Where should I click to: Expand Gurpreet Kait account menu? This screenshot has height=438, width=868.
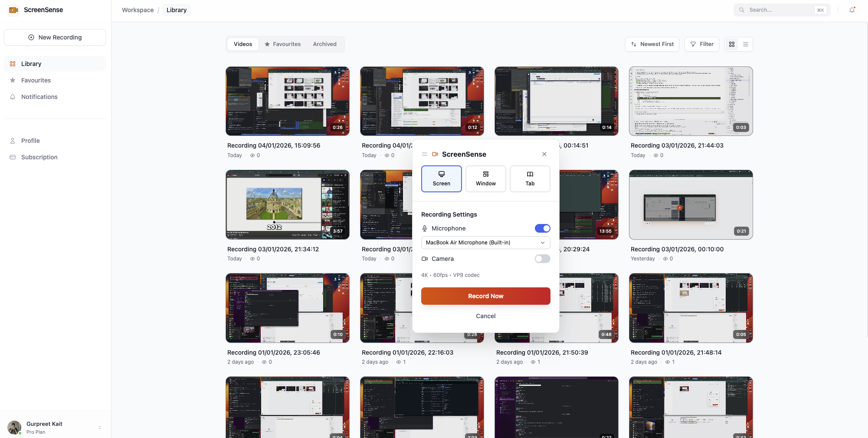pos(100,428)
